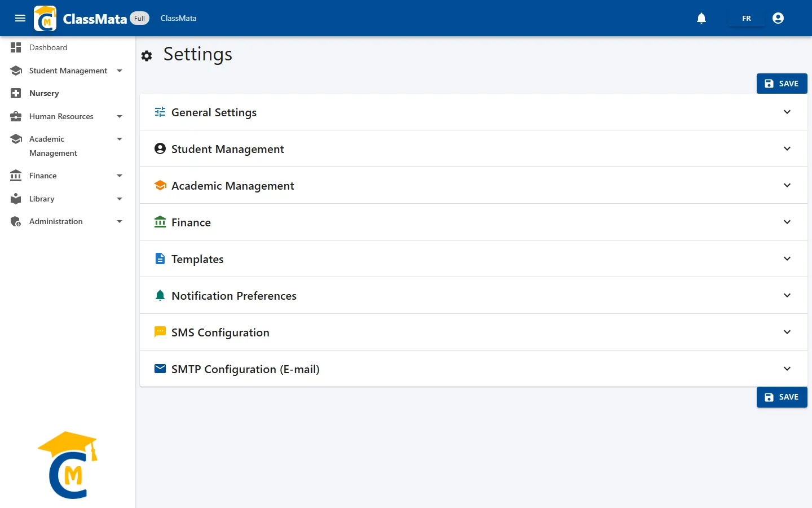Expand the SMS Configuration panel chevron
812x508 pixels.
pos(787,332)
